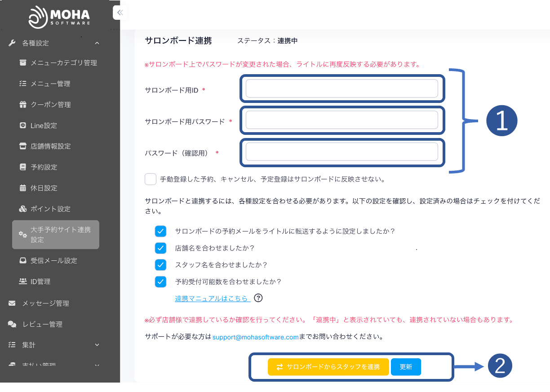
Task: Click the store icon beside 店舗情報設定
Action: click(23, 146)
